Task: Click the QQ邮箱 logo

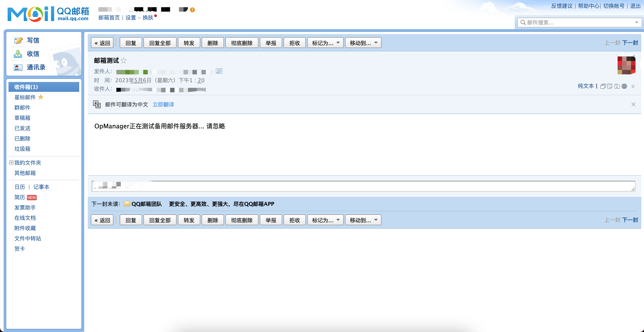Action: 48,14
